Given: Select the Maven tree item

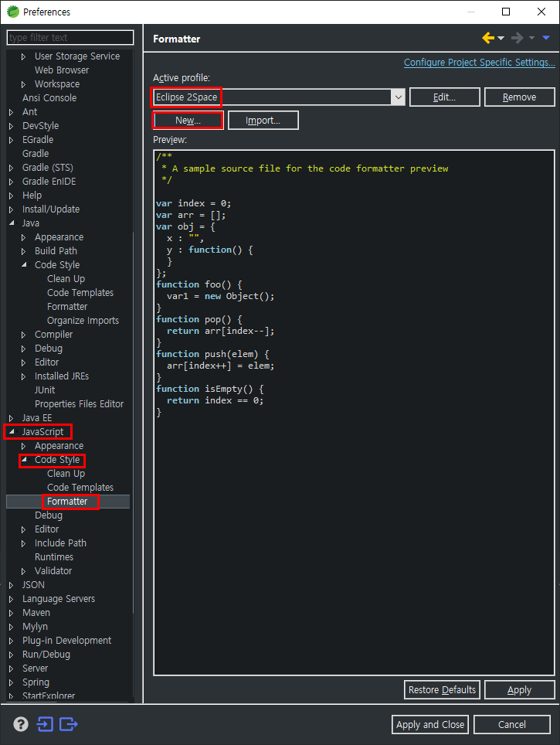Looking at the screenshot, I should [x=36, y=612].
